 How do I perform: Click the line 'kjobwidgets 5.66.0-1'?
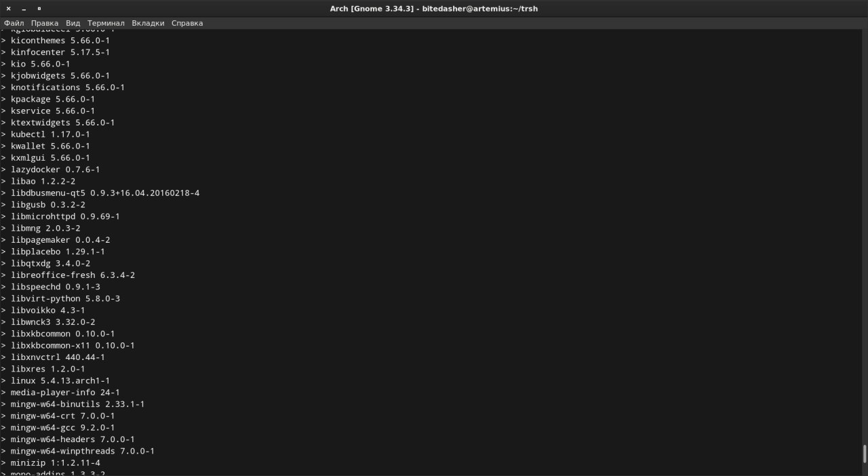pyautogui.click(x=60, y=76)
